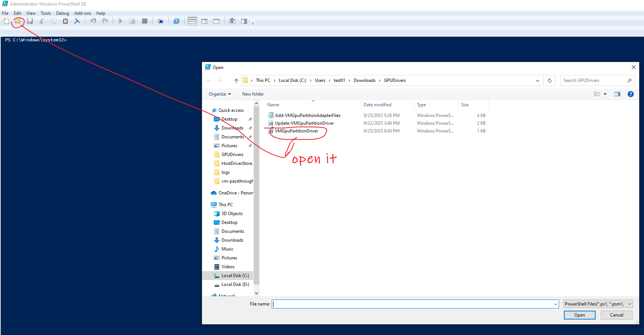This screenshot has width=644, height=335.
Task: Select Update-VMGpuPartitionDriver script file
Action: [304, 123]
